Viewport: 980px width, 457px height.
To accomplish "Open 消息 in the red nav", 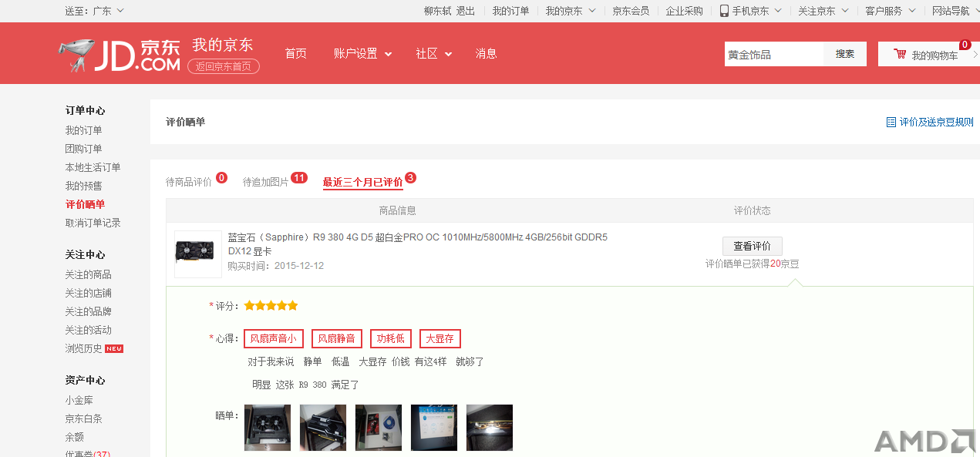I will pyautogui.click(x=486, y=53).
